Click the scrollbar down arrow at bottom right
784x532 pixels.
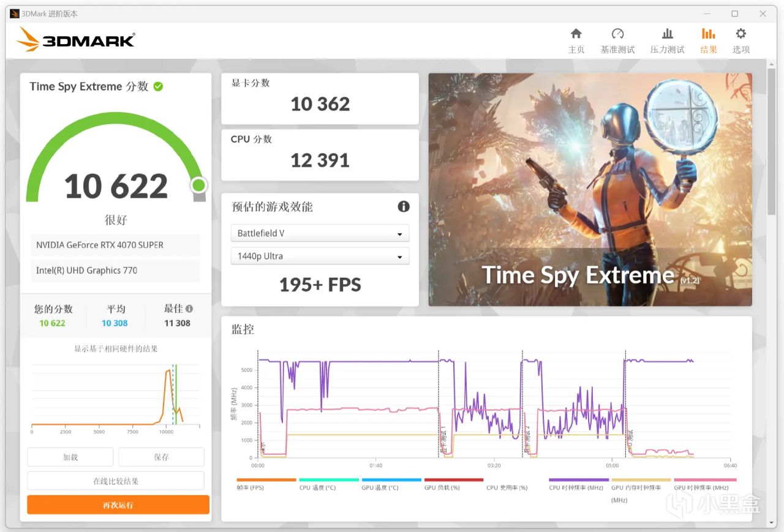(x=771, y=522)
